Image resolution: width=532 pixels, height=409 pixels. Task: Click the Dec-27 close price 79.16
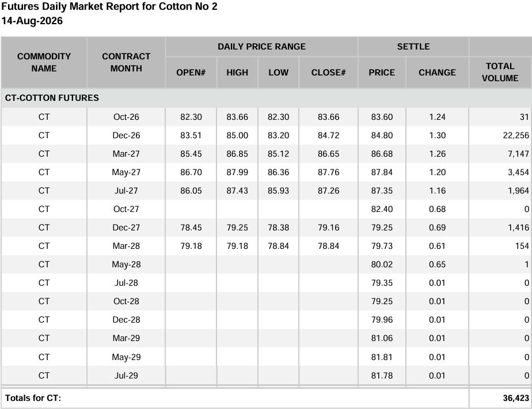(328, 228)
